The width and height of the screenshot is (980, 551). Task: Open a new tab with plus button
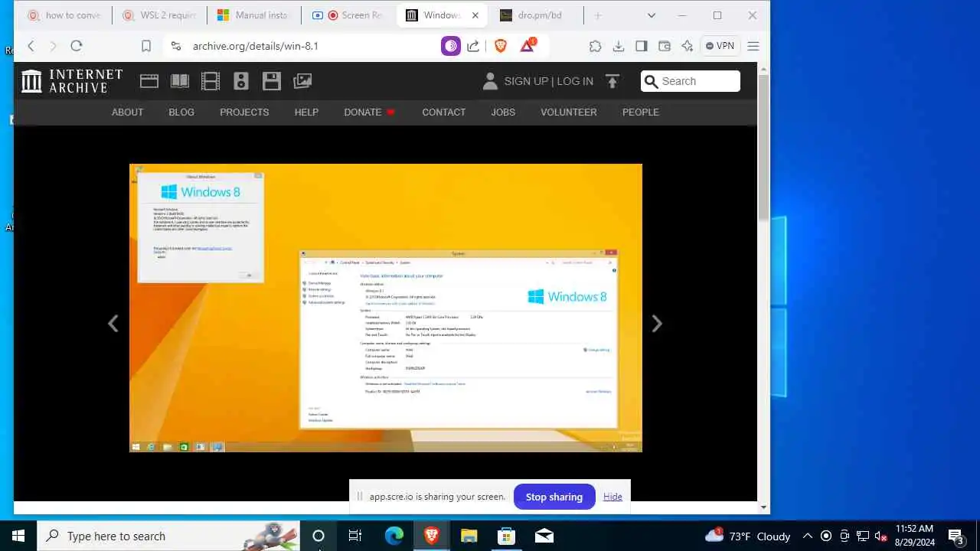tap(598, 15)
